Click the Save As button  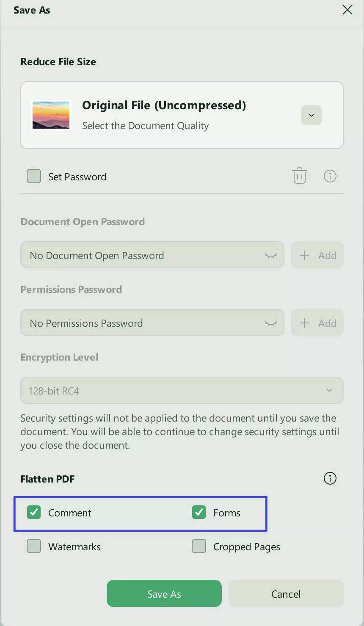click(x=164, y=593)
